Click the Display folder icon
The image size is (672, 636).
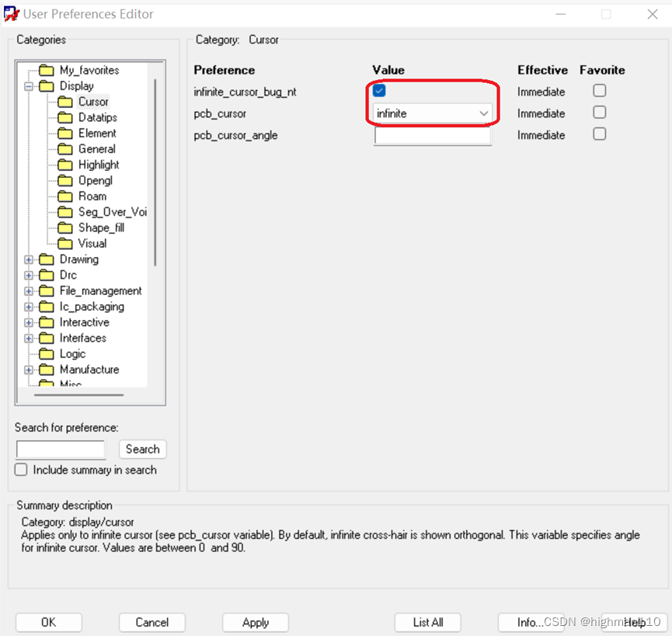pyautogui.click(x=47, y=86)
